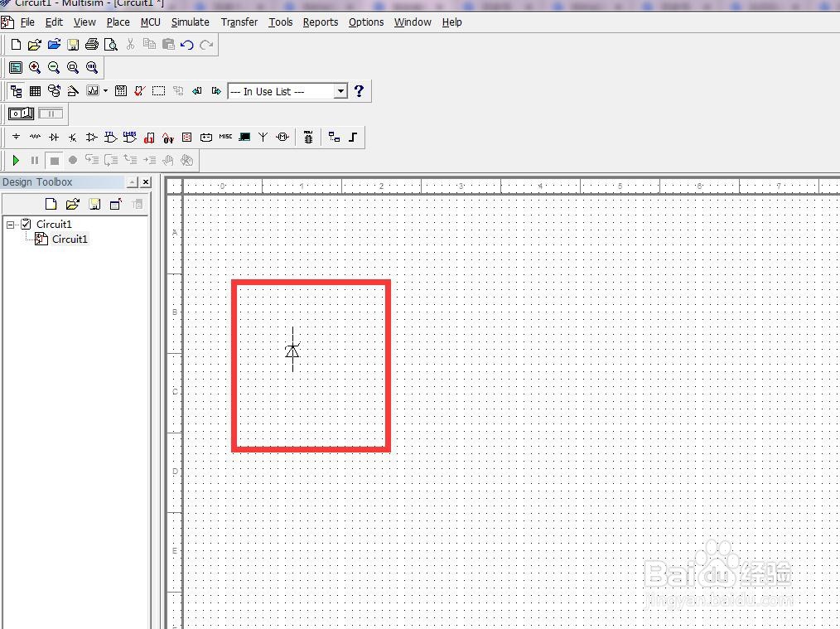Select the child Circuit1 schematic item
Image resolution: width=840 pixels, height=629 pixels.
pyautogui.click(x=69, y=239)
